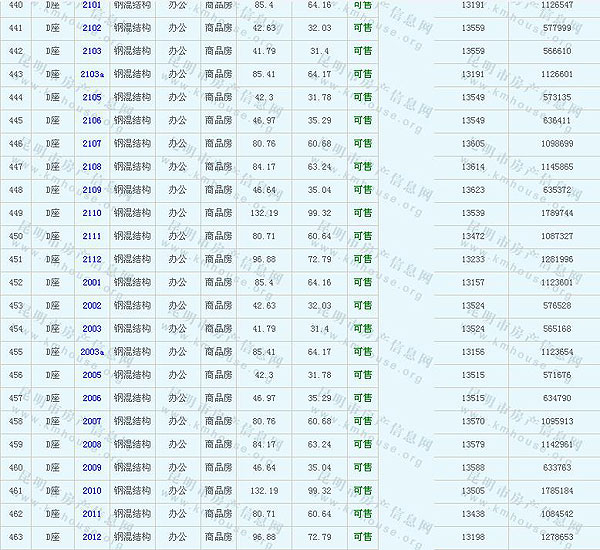
Task: Open room 2102 link
Action: [92, 28]
